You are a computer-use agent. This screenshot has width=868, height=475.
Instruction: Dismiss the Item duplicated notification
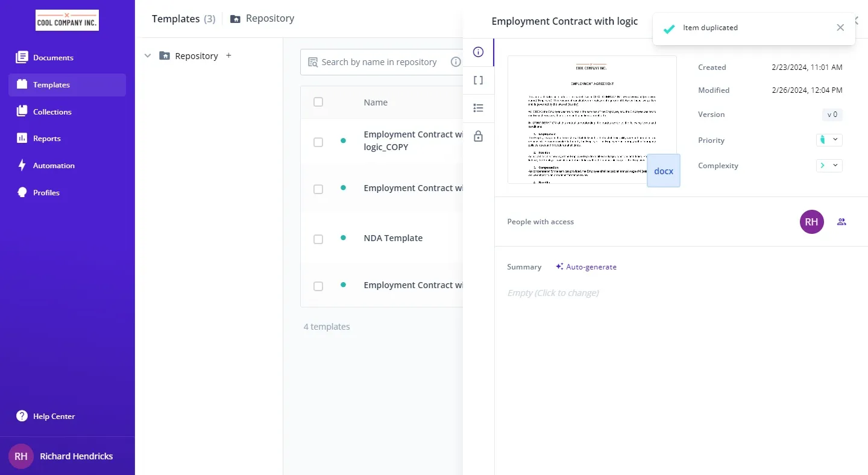click(840, 28)
